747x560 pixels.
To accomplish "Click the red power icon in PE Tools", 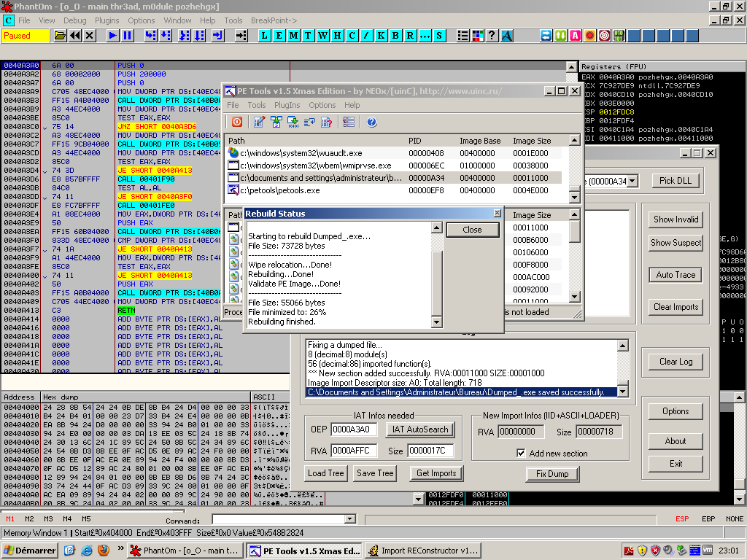I will pos(237,122).
